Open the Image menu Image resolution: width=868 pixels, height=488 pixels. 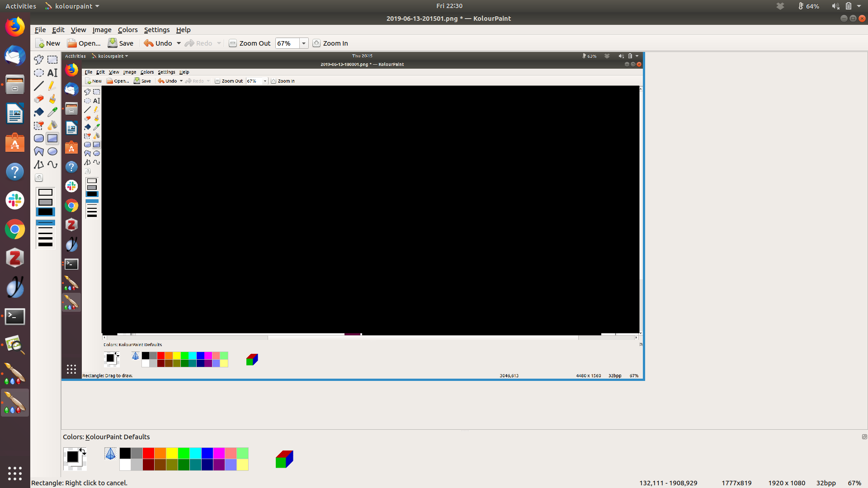pos(102,30)
